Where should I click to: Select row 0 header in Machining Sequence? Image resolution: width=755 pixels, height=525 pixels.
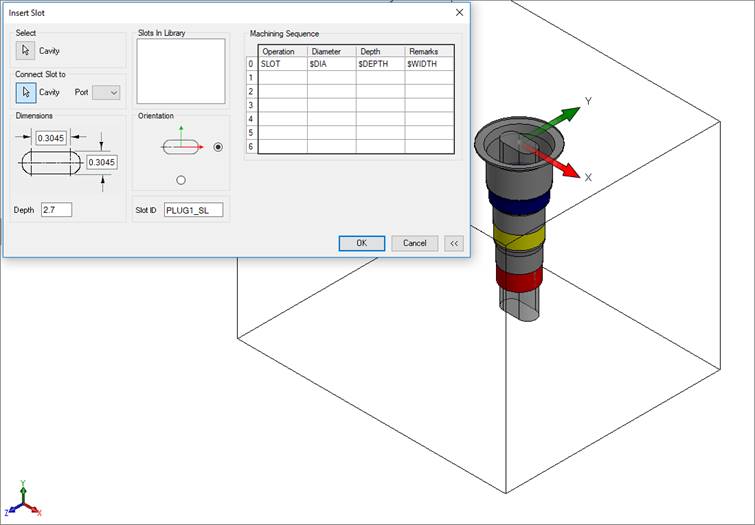[251, 64]
